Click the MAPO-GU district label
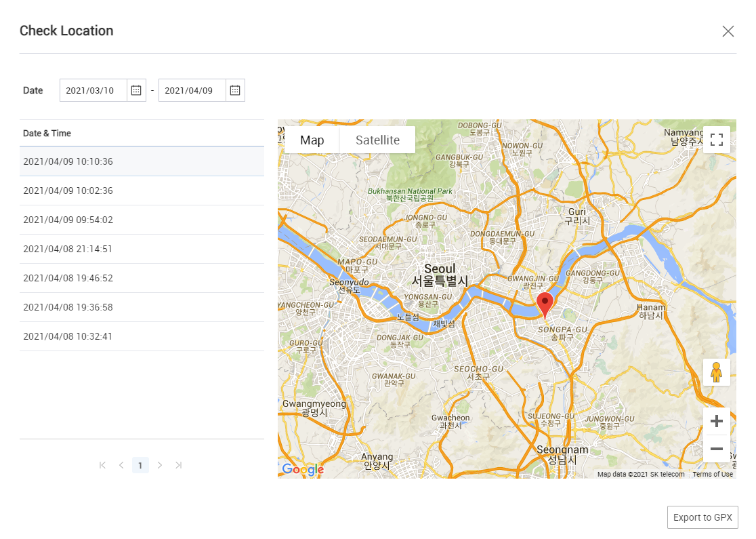 357,265
